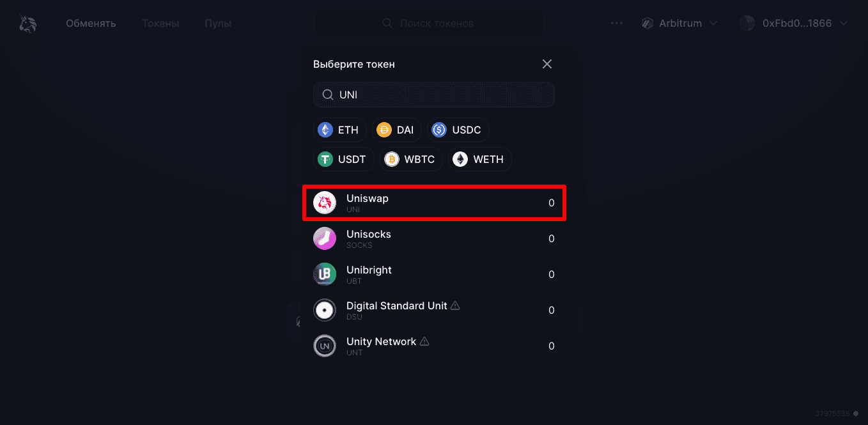This screenshot has height=425, width=868.
Task: Select the DAI quick token chip
Action: [396, 130]
